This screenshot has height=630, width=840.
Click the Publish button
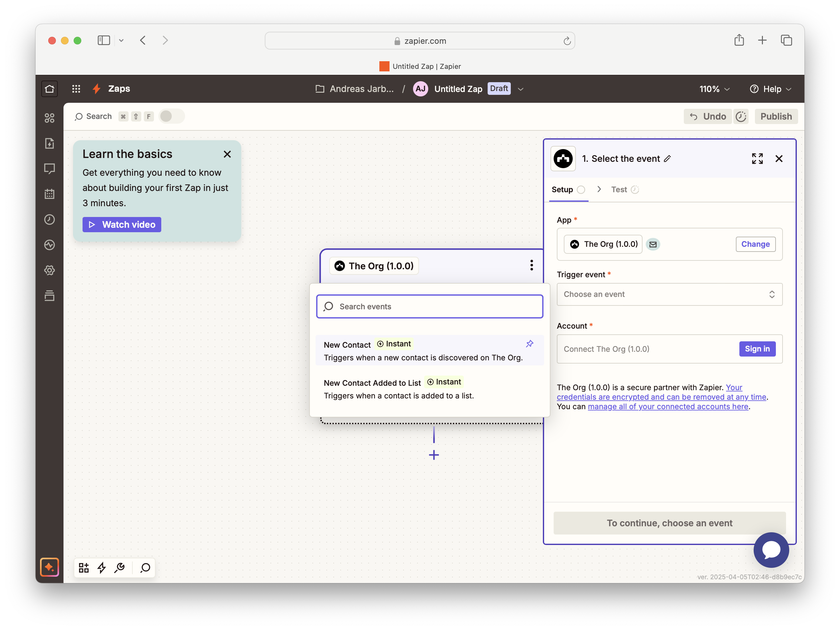tap(776, 116)
